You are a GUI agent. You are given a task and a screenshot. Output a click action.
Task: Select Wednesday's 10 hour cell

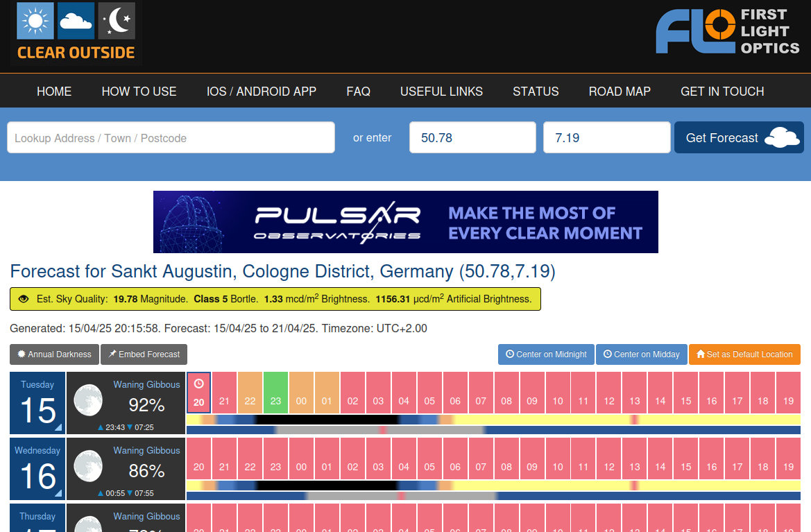click(x=558, y=458)
